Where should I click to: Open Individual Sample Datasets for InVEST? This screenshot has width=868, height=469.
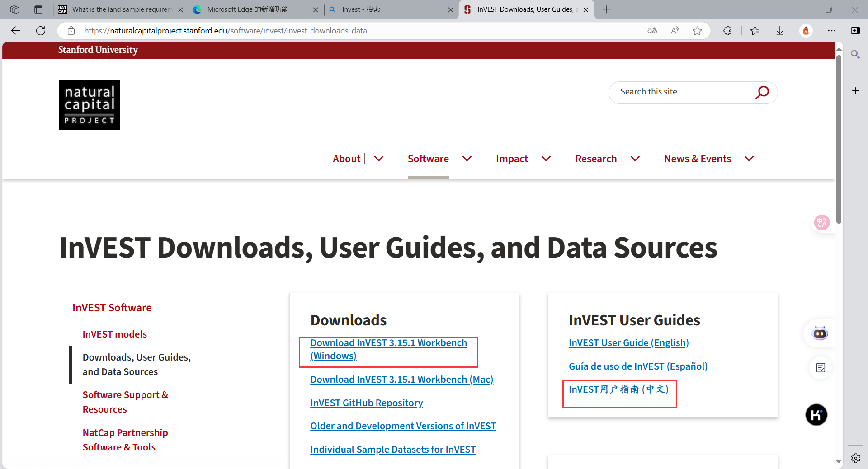click(x=393, y=450)
